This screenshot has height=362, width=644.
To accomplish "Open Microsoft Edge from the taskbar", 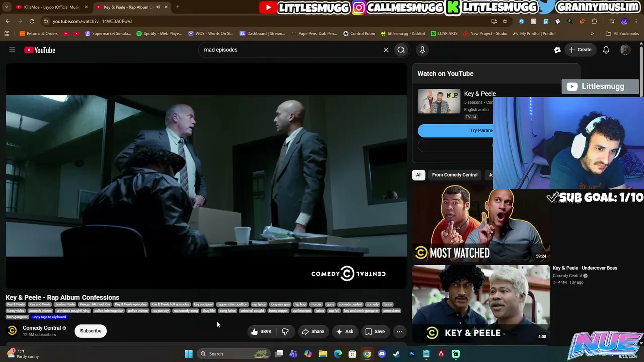I will pos(338,354).
